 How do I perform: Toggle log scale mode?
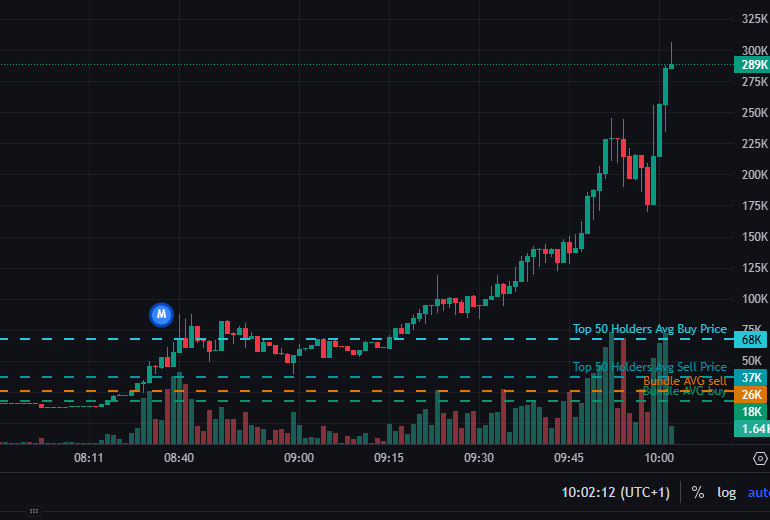pyautogui.click(x=726, y=493)
